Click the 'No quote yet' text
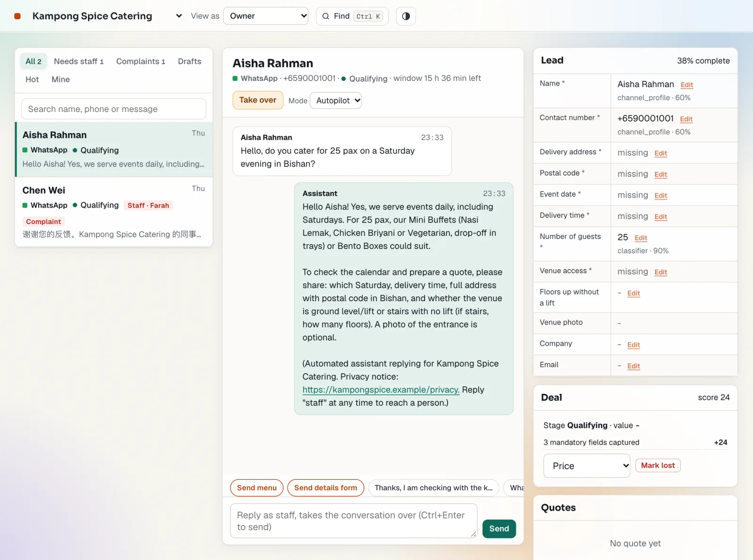The height and width of the screenshot is (560, 753). (x=635, y=544)
